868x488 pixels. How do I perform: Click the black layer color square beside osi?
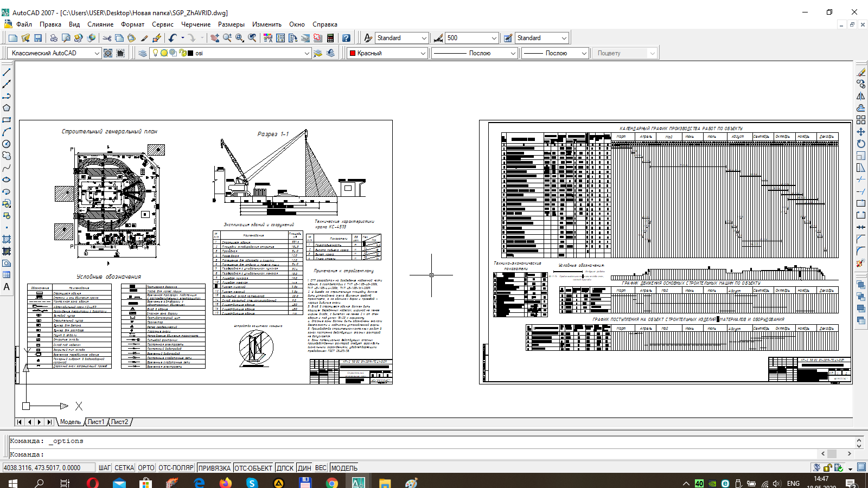coord(190,53)
